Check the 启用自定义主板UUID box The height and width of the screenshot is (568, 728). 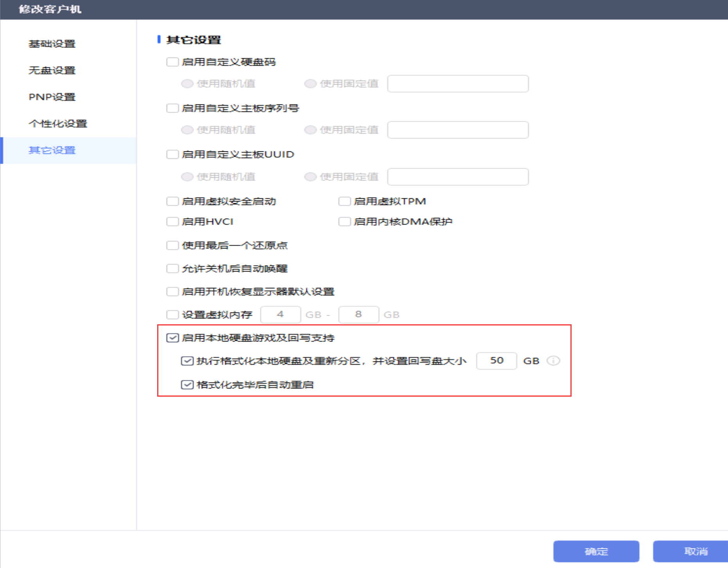(x=172, y=154)
